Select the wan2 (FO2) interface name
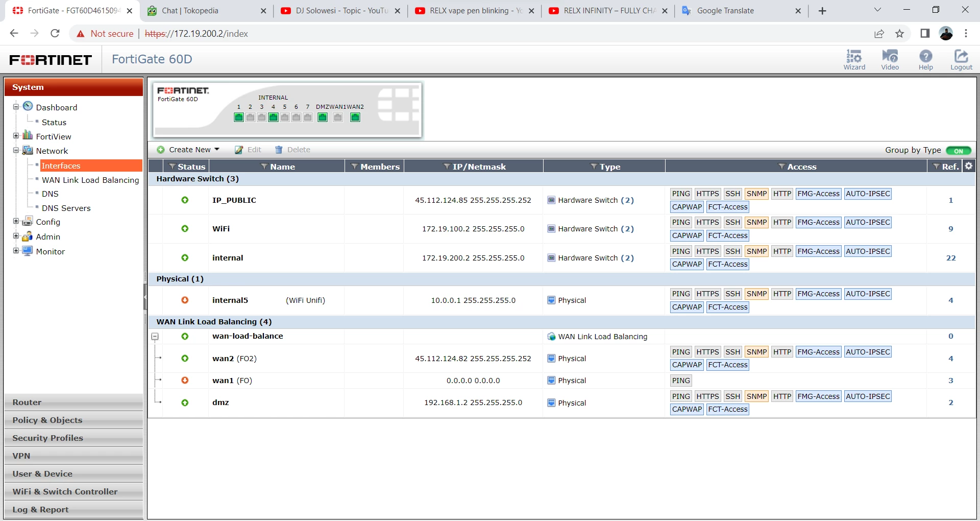The image size is (980, 521). (234, 359)
